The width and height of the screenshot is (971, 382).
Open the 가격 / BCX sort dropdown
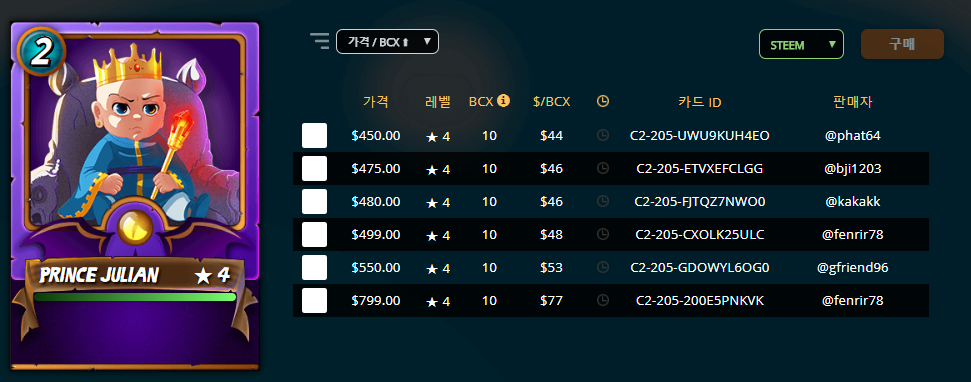(x=387, y=41)
